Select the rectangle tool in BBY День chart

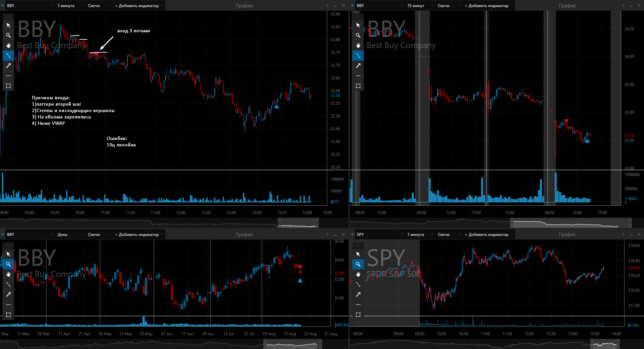(8, 315)
